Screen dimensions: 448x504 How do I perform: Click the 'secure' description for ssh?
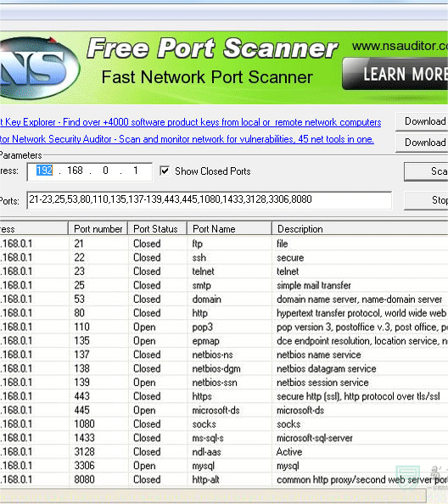(290, 257)
